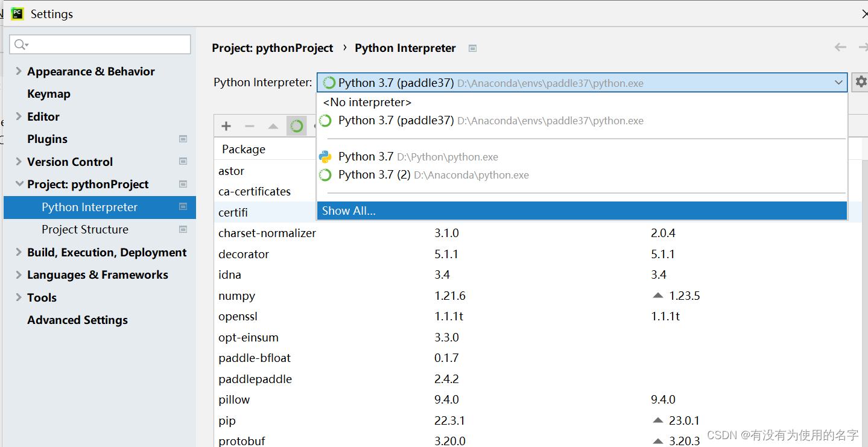Click version 1.21.6 of numpy

pyautogui.click(x=450, y=296)
